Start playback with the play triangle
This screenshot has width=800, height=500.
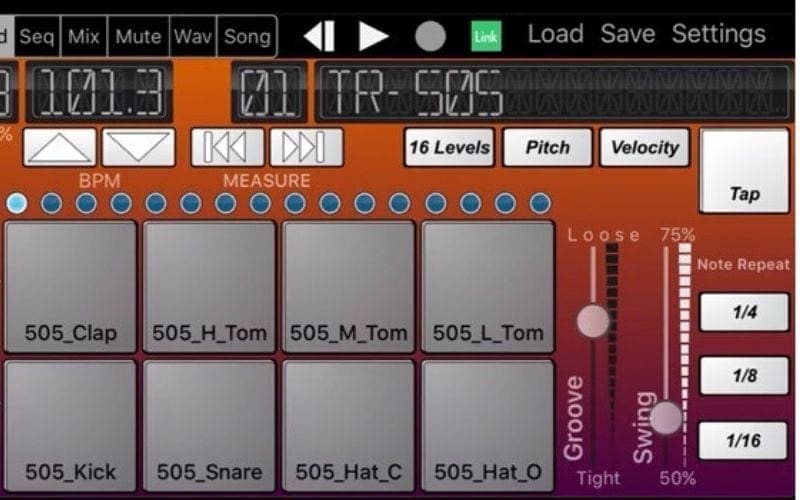click(x=373, y=36)
